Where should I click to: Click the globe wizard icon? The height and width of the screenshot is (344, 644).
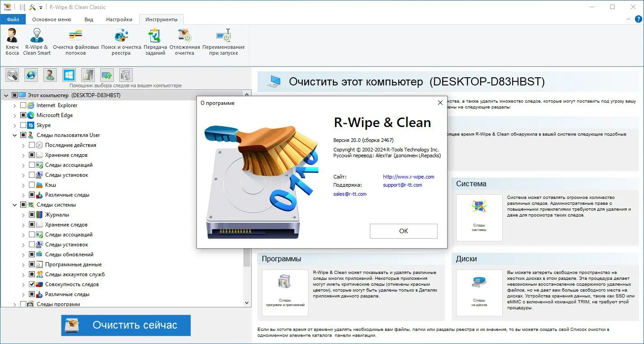(31, 75)
